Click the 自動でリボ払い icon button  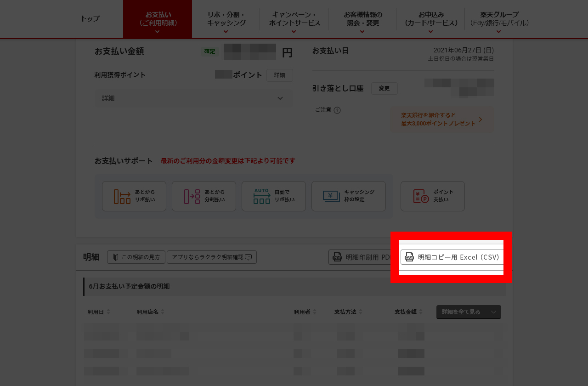[274, 196]
